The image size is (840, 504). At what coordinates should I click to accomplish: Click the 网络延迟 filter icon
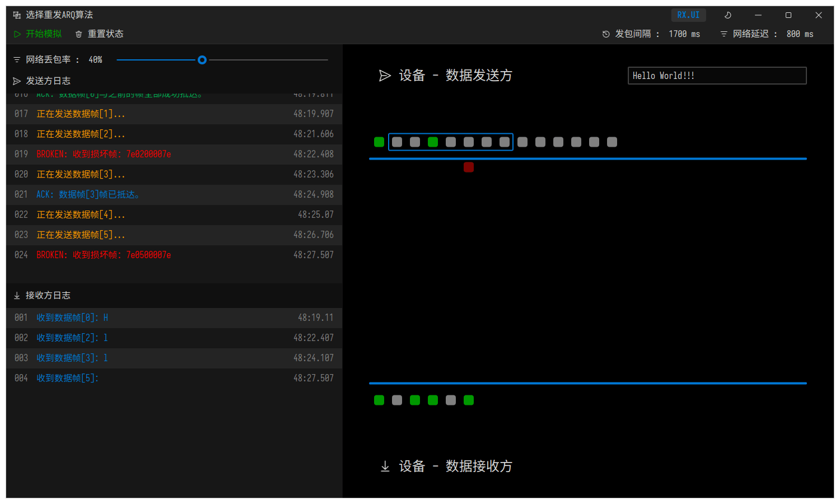pyautogui.click(x=724, y=34)
